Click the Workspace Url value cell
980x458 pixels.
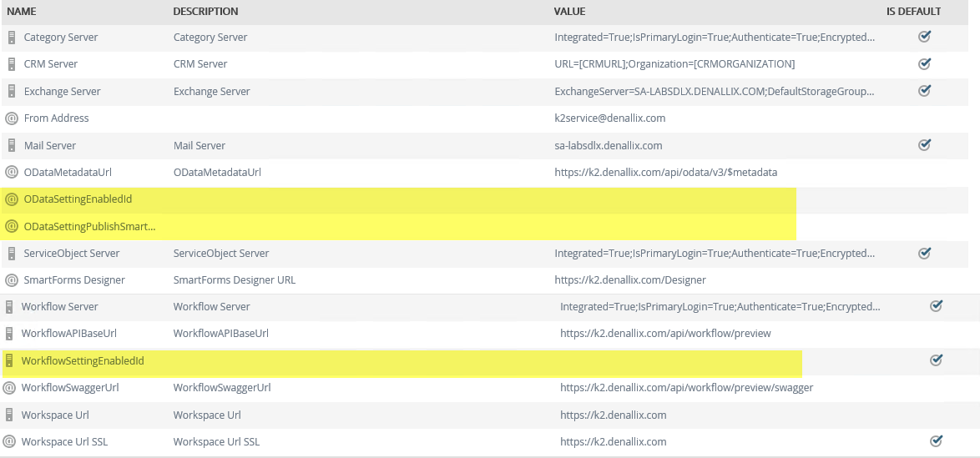613,415
